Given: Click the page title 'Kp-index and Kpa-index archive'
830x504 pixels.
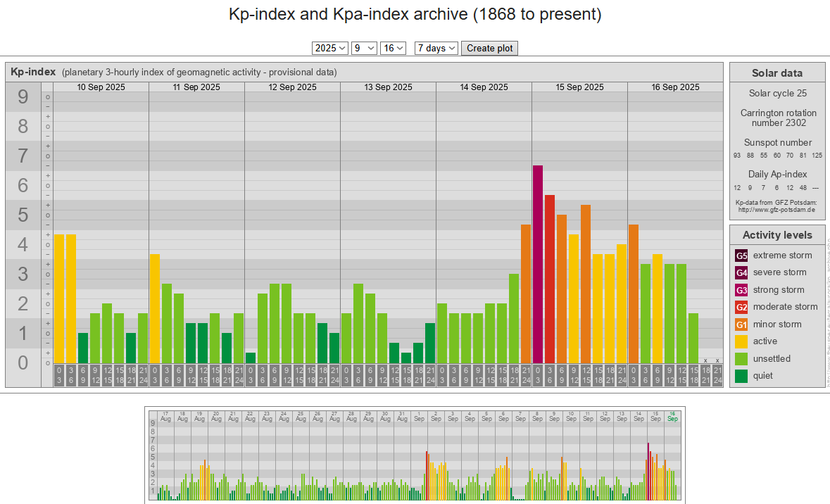Looking at the screenshot, I should 348,14.
